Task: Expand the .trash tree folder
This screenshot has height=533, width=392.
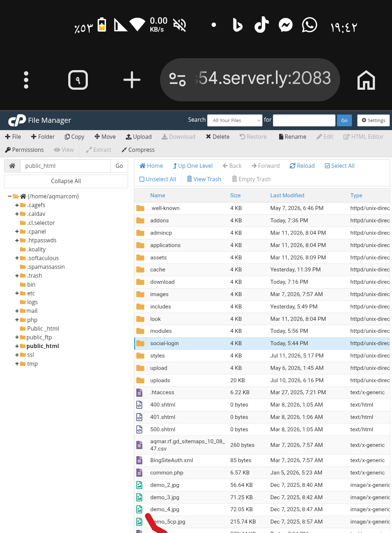Action: [x=17, y=276]
